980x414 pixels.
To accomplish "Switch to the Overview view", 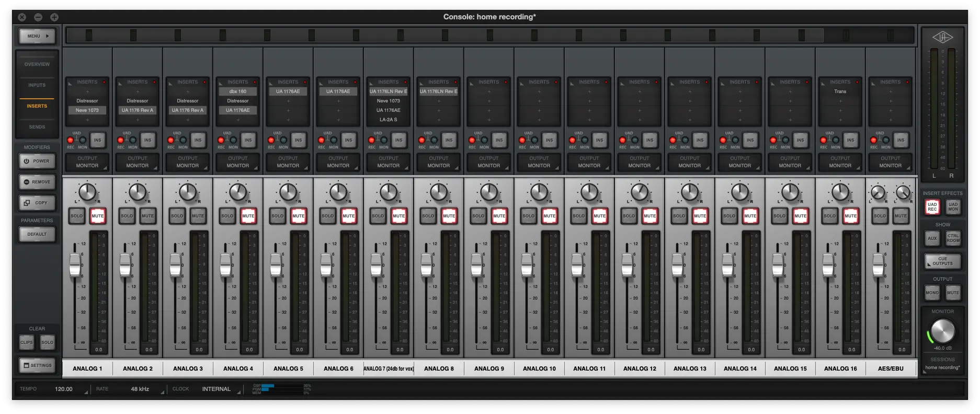I will coord(37,64).
